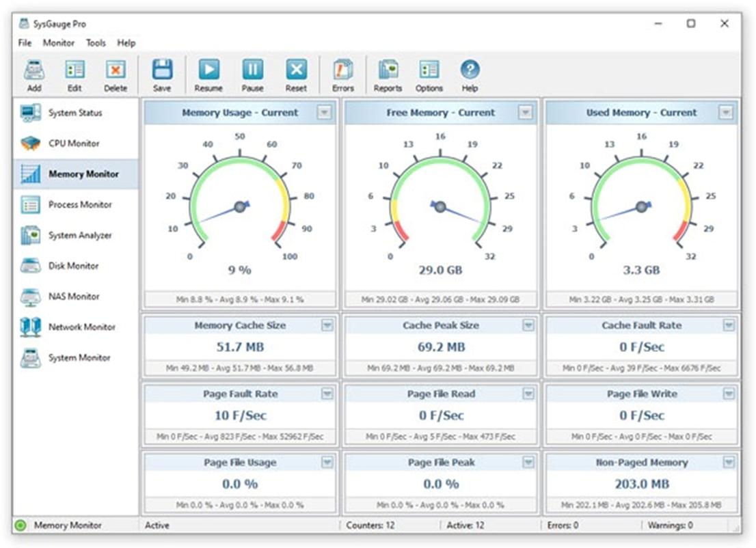Image resolution: width=756 pixels, height=548 pixels.
Task: Open the Reports toolbar icon
Action: (x=388, y=70)
